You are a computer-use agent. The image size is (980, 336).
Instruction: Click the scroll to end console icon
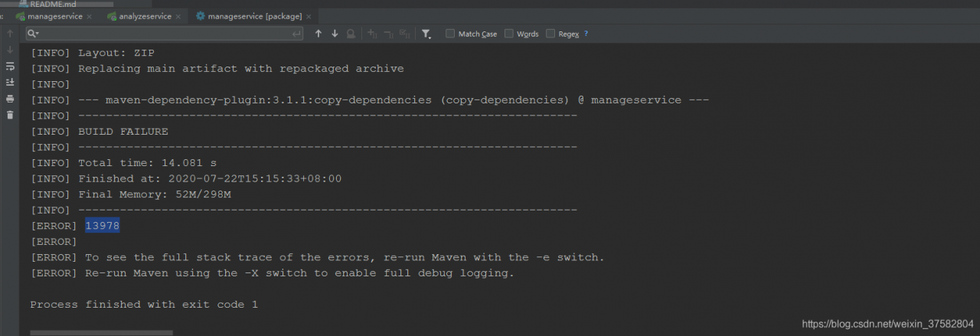tap(10, 82)
